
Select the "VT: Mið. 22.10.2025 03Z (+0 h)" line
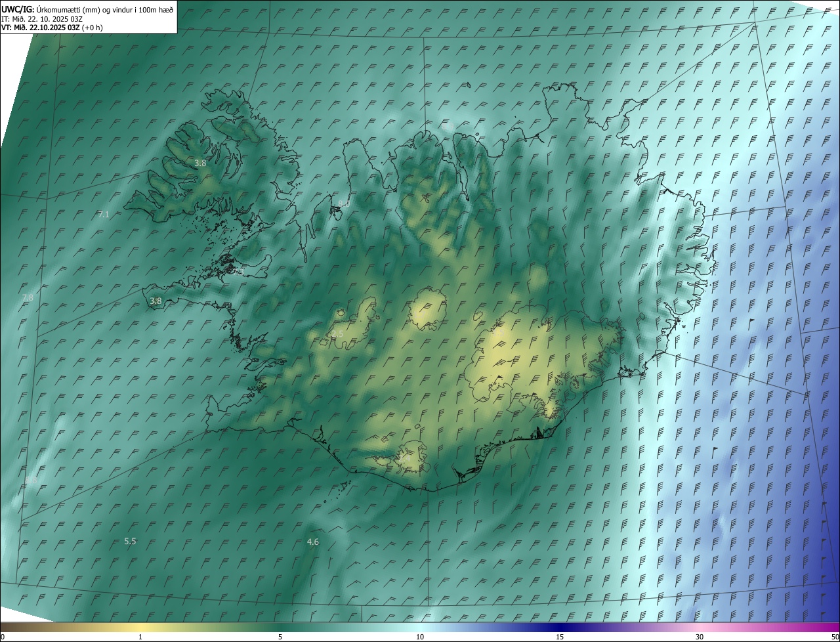[x=52, y=28]
